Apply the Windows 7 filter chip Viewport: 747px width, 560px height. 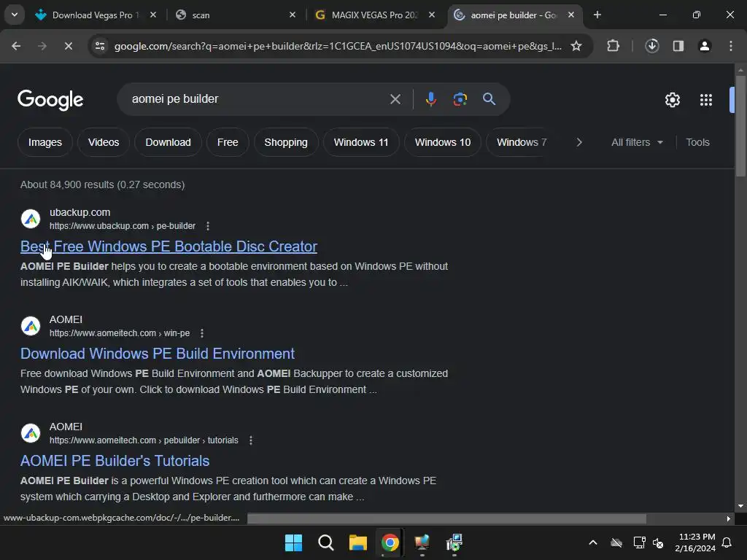pos(521,142)
